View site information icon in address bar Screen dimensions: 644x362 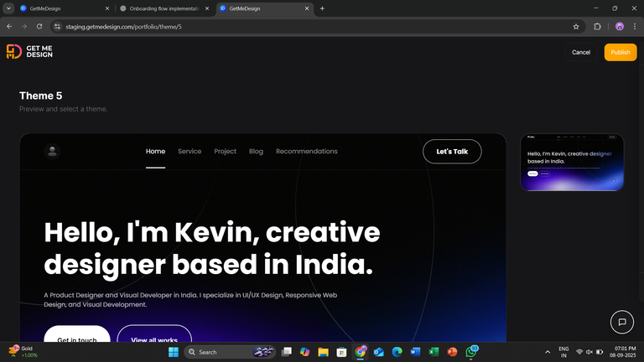(58, 27)
